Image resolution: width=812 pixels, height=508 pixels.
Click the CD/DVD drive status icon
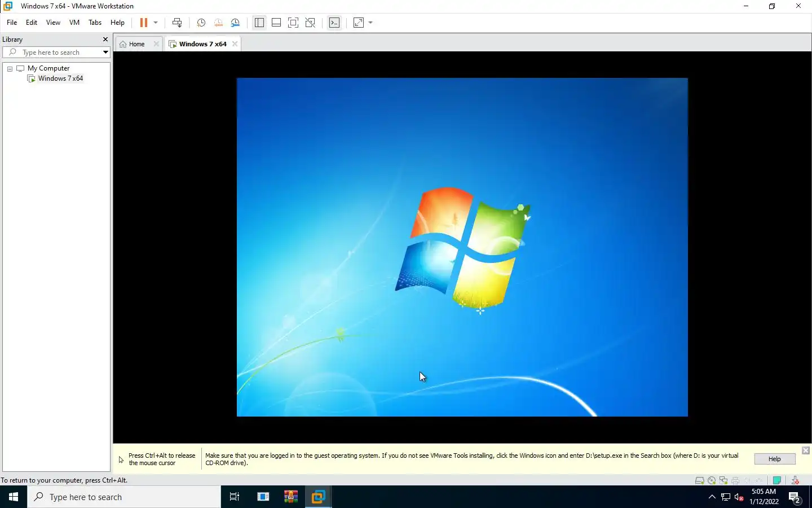pyautogui.click(x=712, y=481)
